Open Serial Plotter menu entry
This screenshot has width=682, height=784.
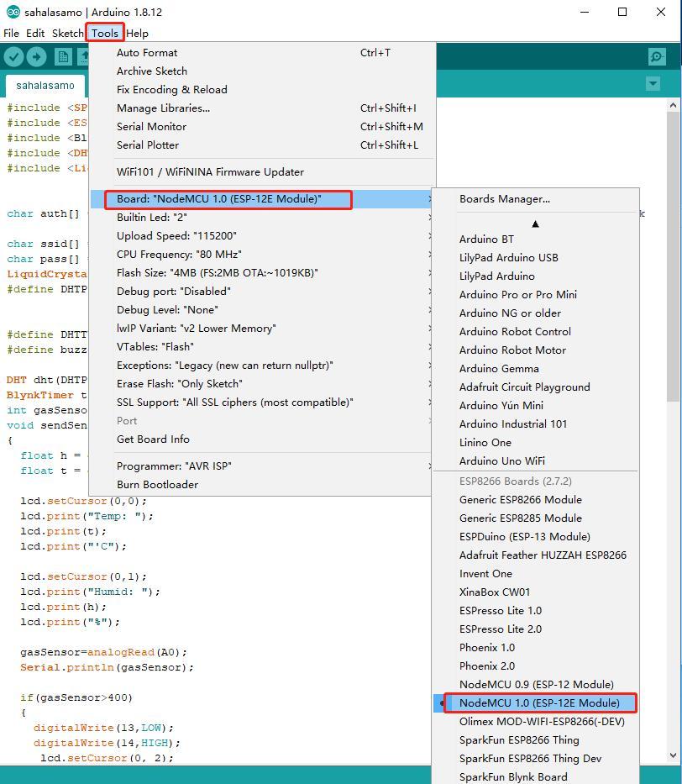262,145
